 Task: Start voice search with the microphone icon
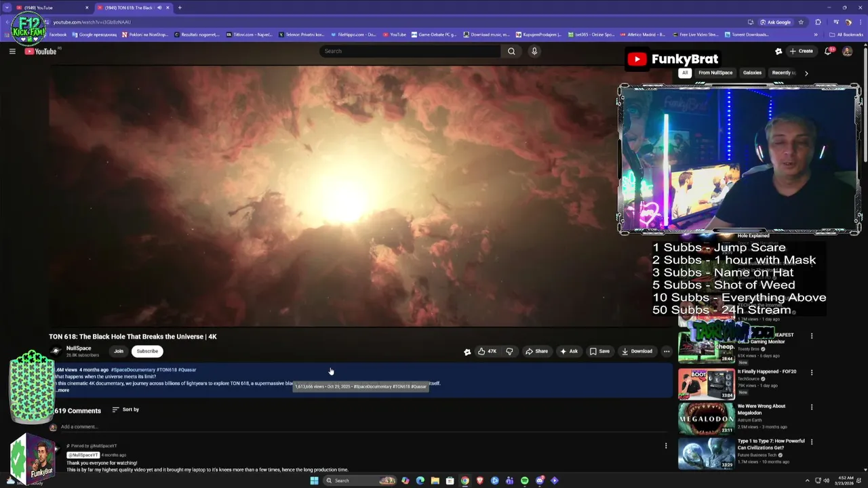pos(534,51)
